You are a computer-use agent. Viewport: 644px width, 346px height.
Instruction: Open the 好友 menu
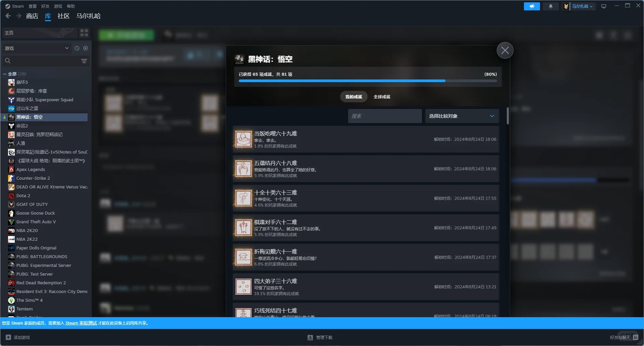45,6
